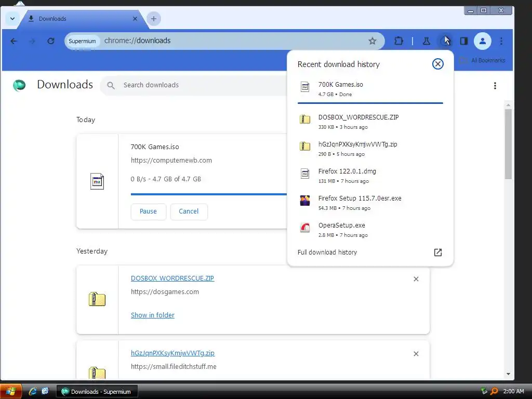Screen dimensions: 532x399
Task: Click DOSBOX_WORDRESCUE.ZIP card zip icon
Action: coord(97,299)
